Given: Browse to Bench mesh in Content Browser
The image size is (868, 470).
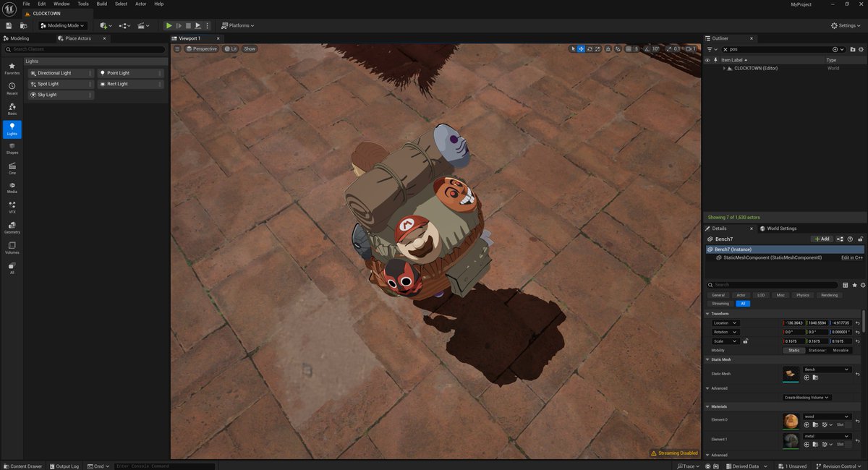Looking at the screenshot, I should 814,377.
